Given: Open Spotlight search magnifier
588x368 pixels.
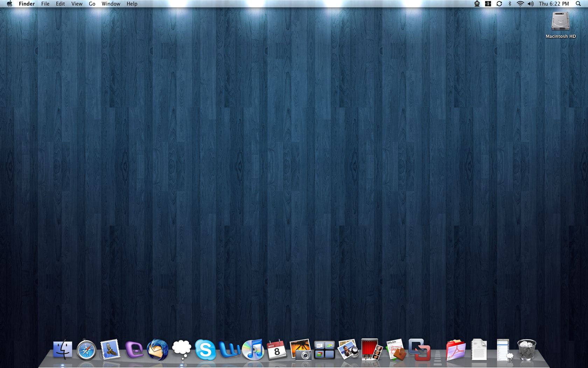Looking at the screenshot, I should [x=578, y=4].
